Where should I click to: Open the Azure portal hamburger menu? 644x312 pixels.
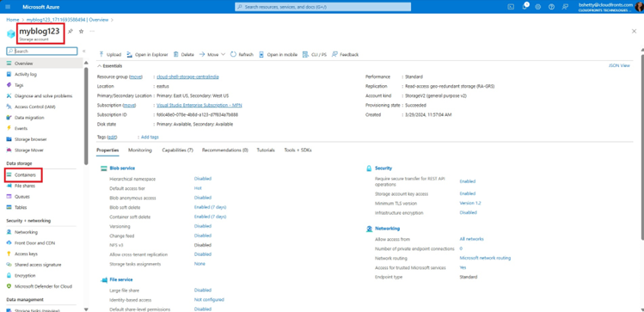9,7
